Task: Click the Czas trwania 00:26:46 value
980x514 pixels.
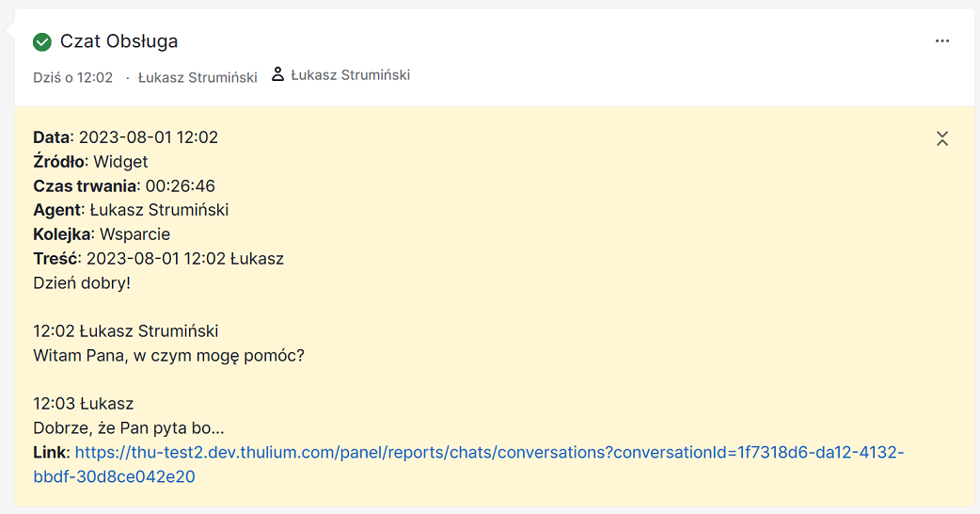Action: click(x=180, y=185)
